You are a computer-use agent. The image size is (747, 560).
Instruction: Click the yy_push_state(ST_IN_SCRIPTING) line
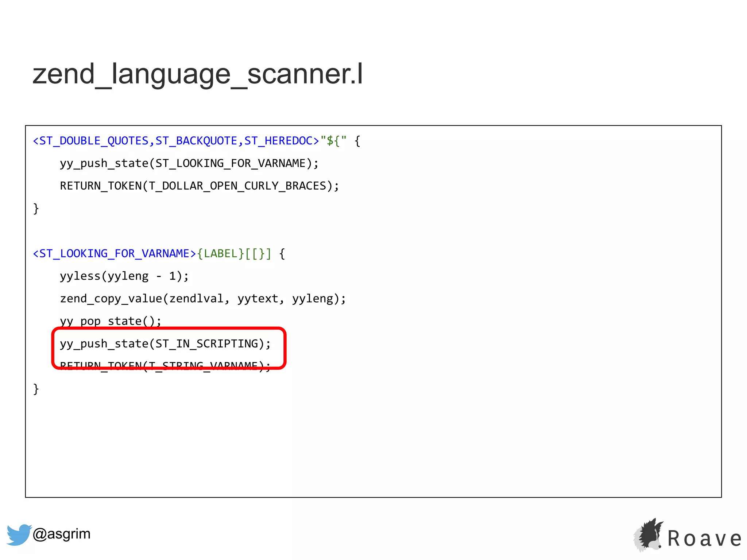coord(166,344)
